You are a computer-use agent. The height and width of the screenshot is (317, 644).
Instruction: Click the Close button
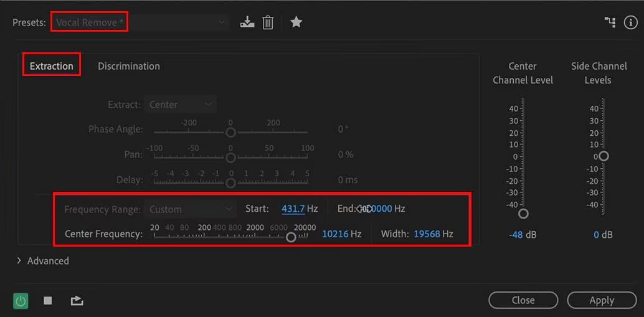(523, 300)
